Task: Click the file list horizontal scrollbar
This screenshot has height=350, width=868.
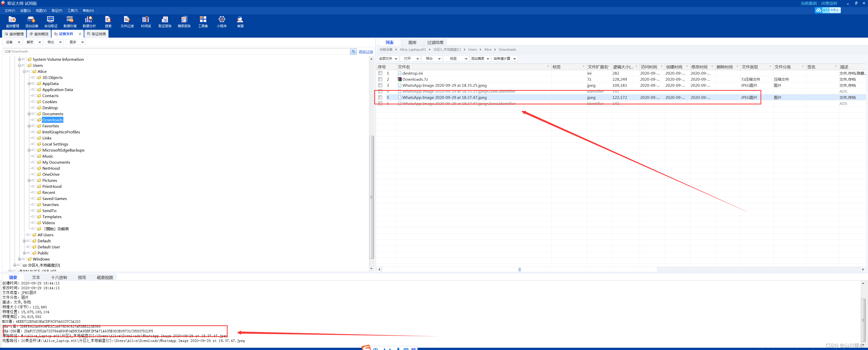Action: click(519, 270)
